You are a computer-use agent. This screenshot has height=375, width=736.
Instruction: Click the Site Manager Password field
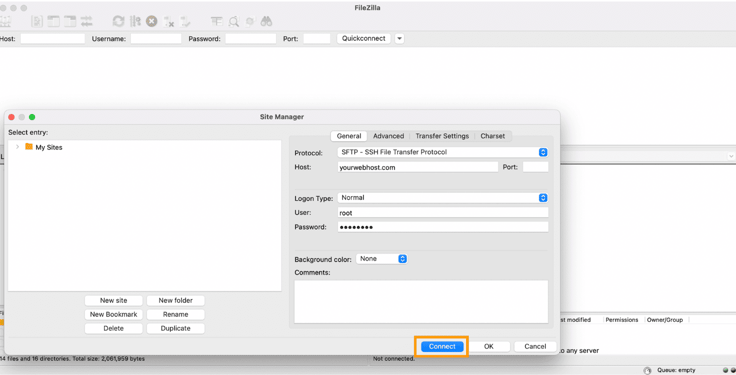click(x=443, y=227)
